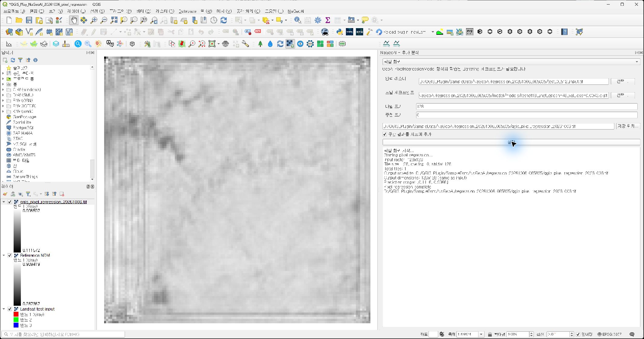Open the Data Source Manager
The image size is (644, 339).
(9, 32)
